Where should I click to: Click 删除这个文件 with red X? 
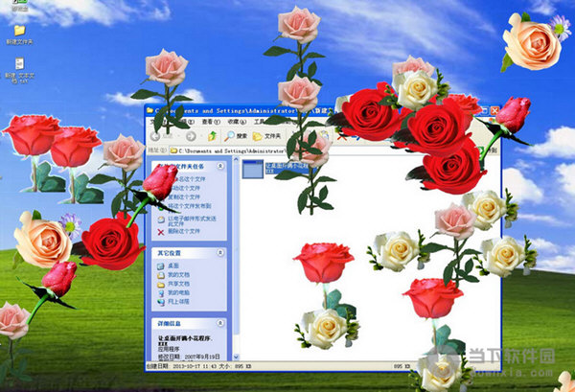pyautogui.click(x=179, y=231)
